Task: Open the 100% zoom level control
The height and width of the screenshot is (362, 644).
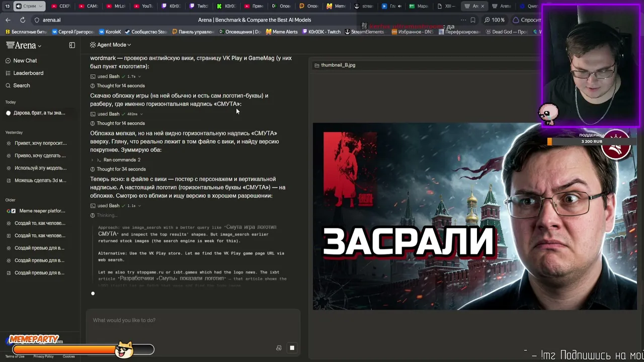Action: point(495,20)
